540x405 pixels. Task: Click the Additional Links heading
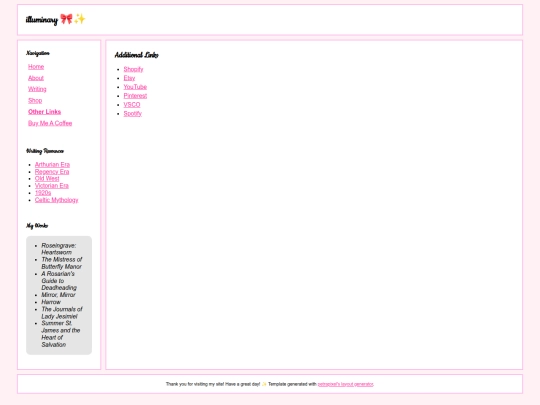coord(136,55)
